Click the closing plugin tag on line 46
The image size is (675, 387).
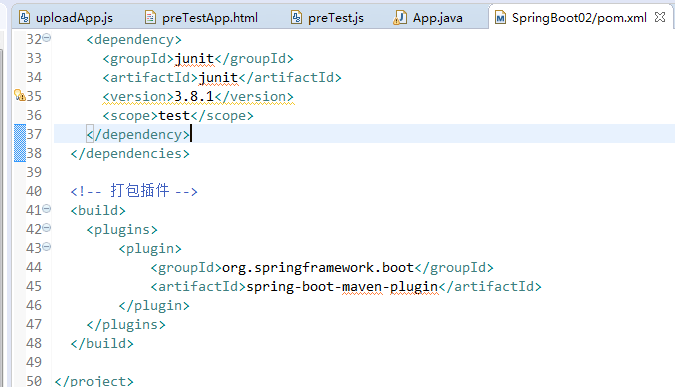154,306
